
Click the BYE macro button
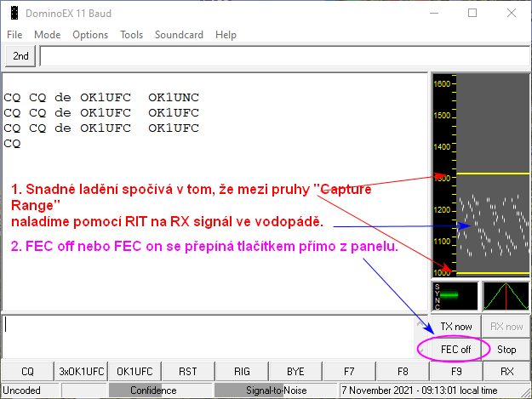295,371
